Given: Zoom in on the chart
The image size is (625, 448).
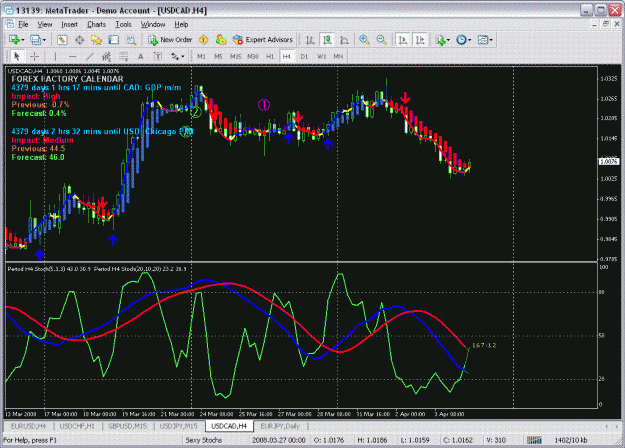Looking at the screenshot, I should (364, 39).
